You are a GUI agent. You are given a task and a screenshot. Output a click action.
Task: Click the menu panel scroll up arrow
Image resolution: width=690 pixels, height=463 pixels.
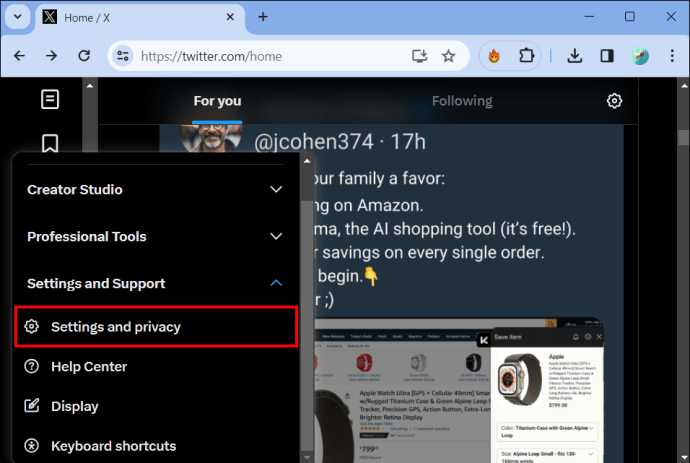point(307,161)
